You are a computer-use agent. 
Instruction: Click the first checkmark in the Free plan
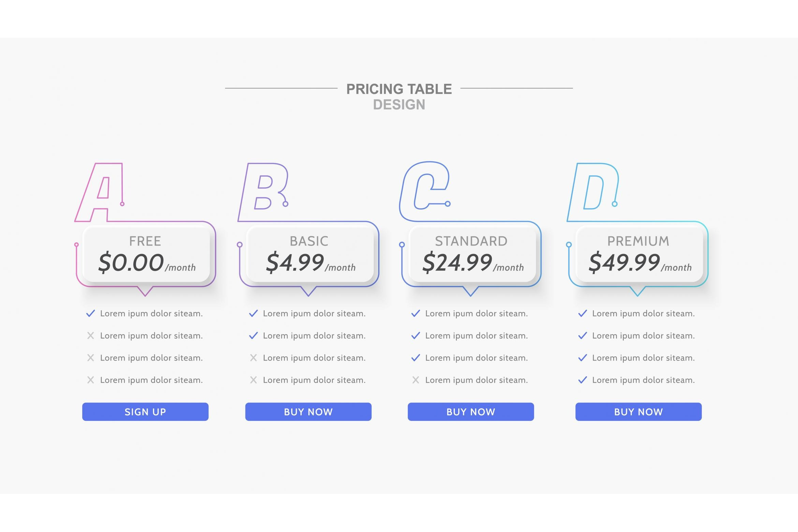click(x=90, y=313)
